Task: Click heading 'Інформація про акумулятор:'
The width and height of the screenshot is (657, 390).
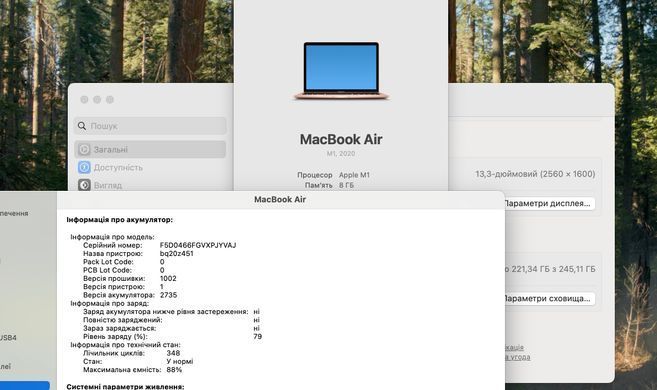Action: [119, 220]
